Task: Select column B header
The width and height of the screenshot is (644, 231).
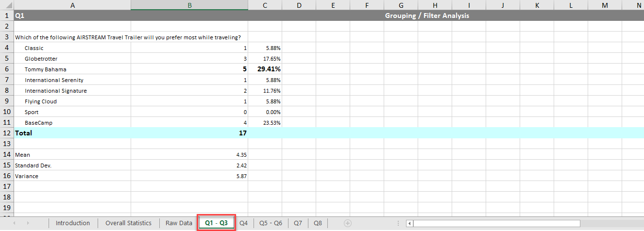Action: 189,5
